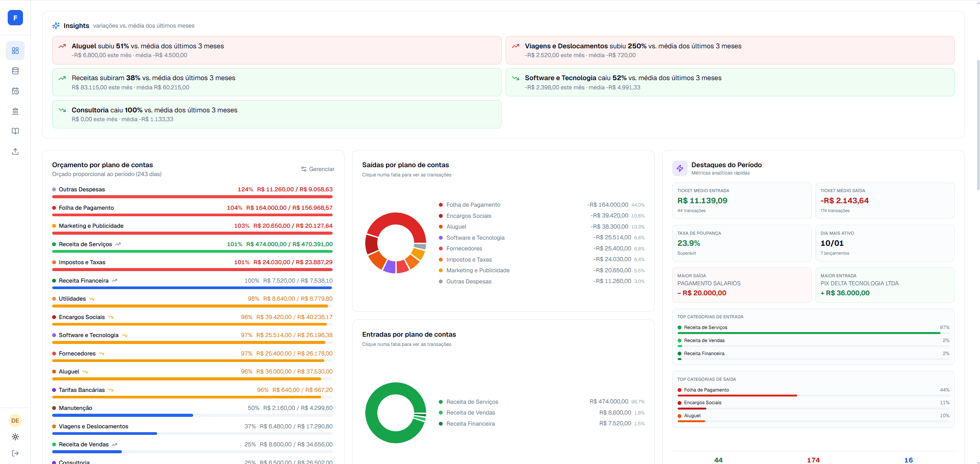This screenshot has width=980, height=464.
Task: Open the calendar clock icon in sidebar
Action: [x=15, y=91]
